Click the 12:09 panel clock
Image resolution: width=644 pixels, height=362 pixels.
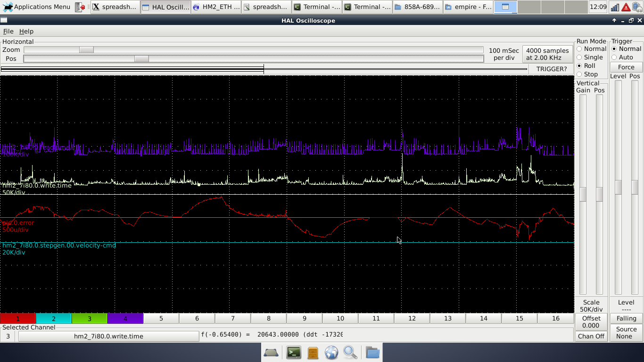click(x=598, y=7)
